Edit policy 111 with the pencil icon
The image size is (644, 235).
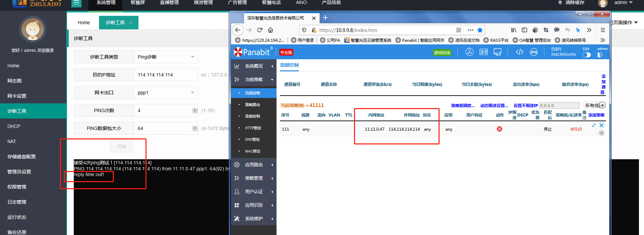[x=594, y=125]
